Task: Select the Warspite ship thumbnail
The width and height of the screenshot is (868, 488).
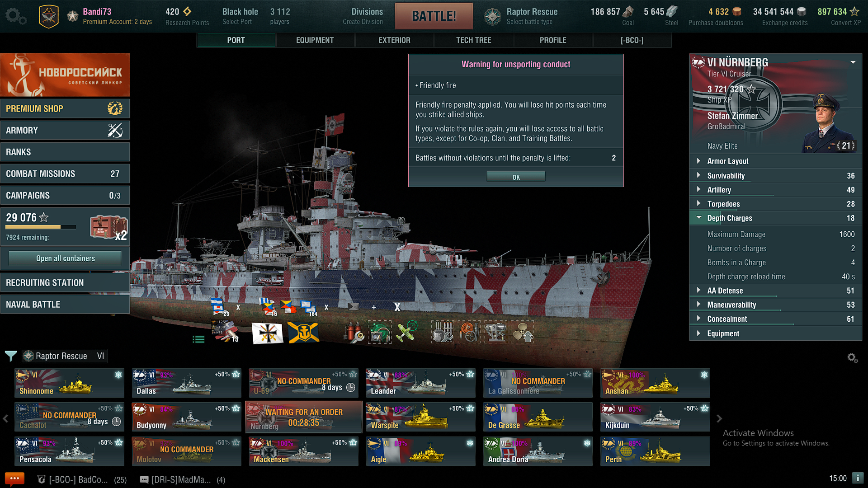Action: coord(420,417)
